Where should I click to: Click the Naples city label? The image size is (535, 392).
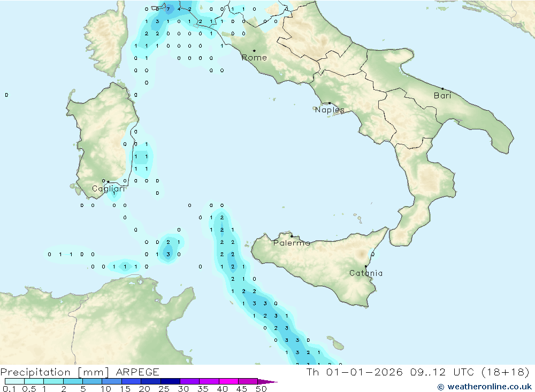[330, 110]
